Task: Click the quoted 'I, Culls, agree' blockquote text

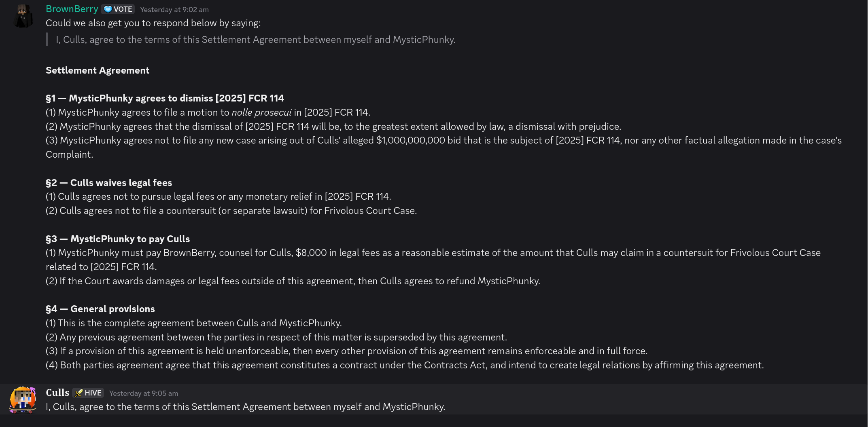Action: [x=255, y=40]
